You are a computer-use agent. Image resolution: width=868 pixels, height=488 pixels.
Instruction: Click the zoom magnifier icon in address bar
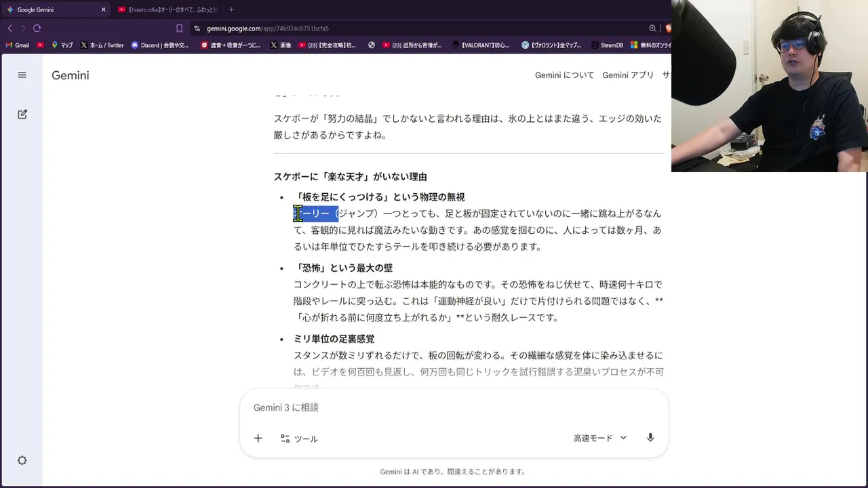click(653, 28)
